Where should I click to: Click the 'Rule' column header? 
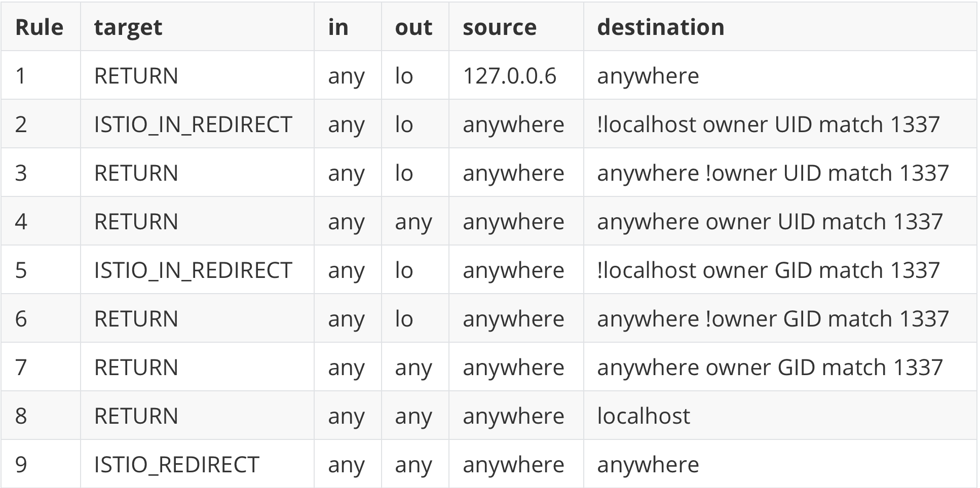tap(40, 27)
